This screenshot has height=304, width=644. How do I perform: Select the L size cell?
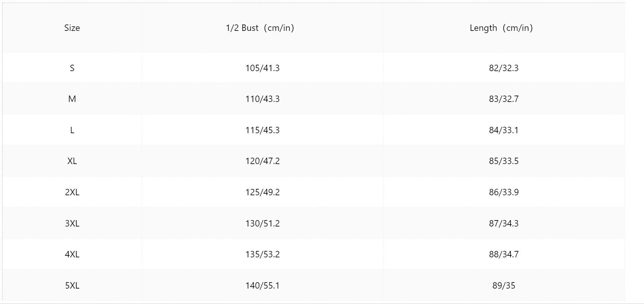click(x=72, y=130)
